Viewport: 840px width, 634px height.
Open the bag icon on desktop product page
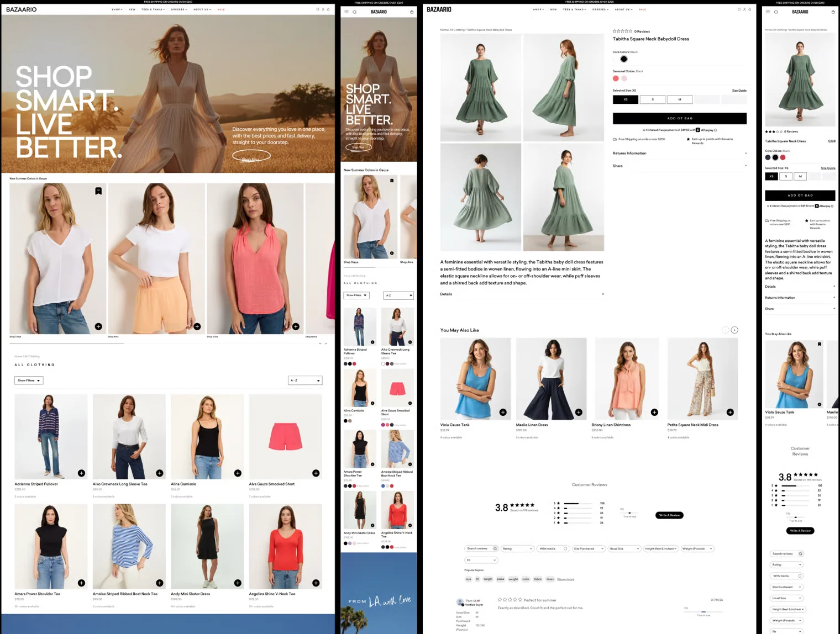click(x=750, y=9)
